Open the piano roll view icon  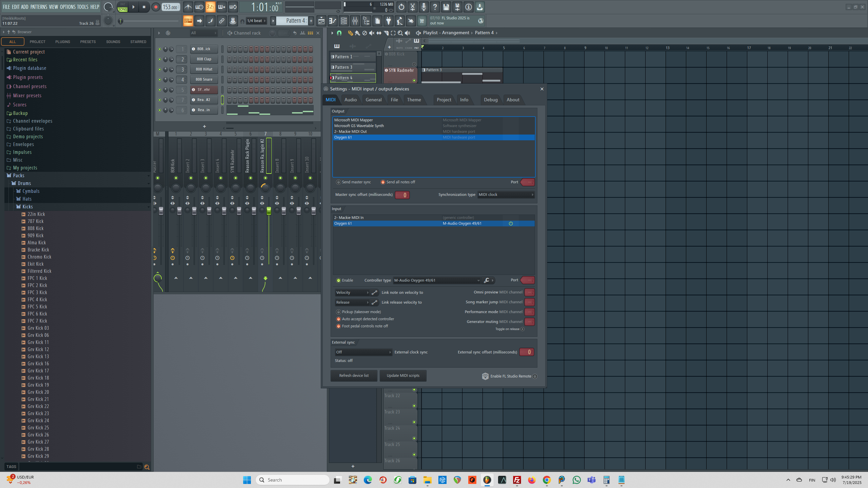click(332, 21)
